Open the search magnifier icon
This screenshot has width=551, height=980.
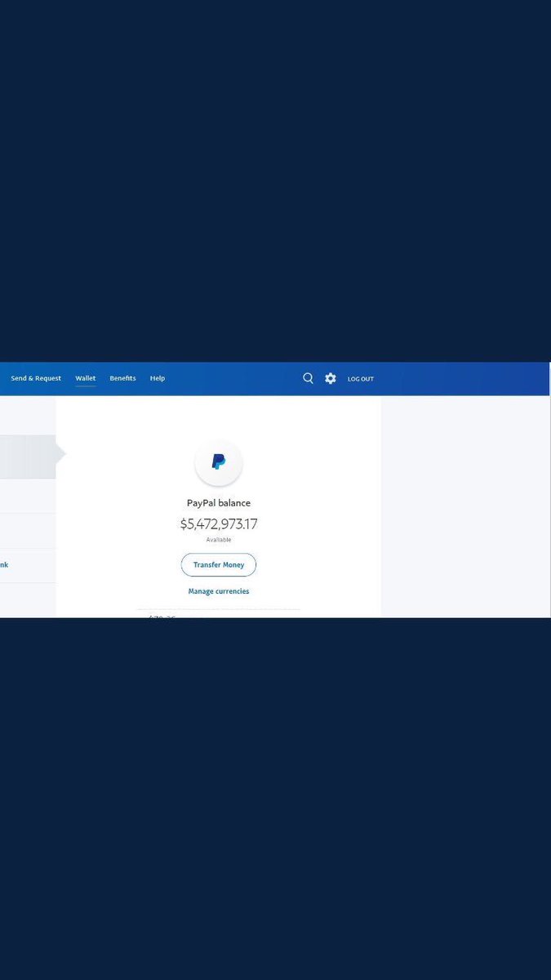[308, 378]
